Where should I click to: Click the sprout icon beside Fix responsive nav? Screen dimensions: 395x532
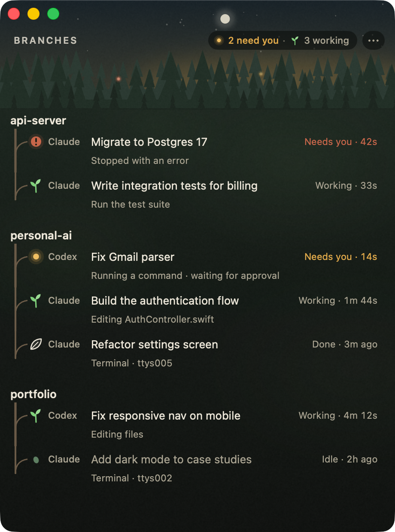pyautogui.click(x=36, y=415)
